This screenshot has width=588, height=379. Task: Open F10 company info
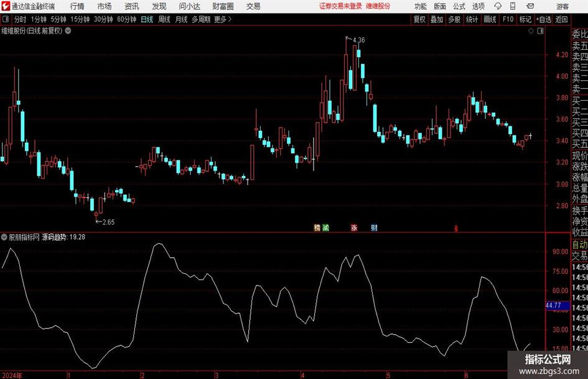point(508,19)
